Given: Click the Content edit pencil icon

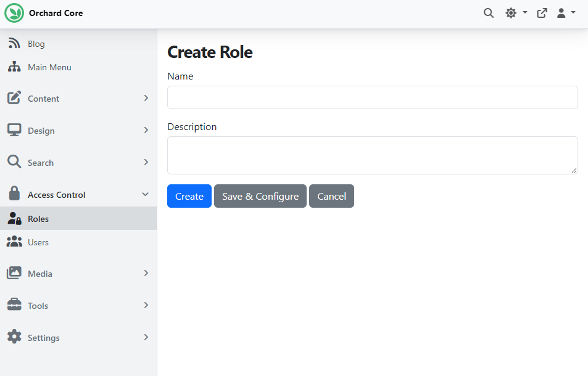Looking at the screenshot, I should click(x=14, y=98).
